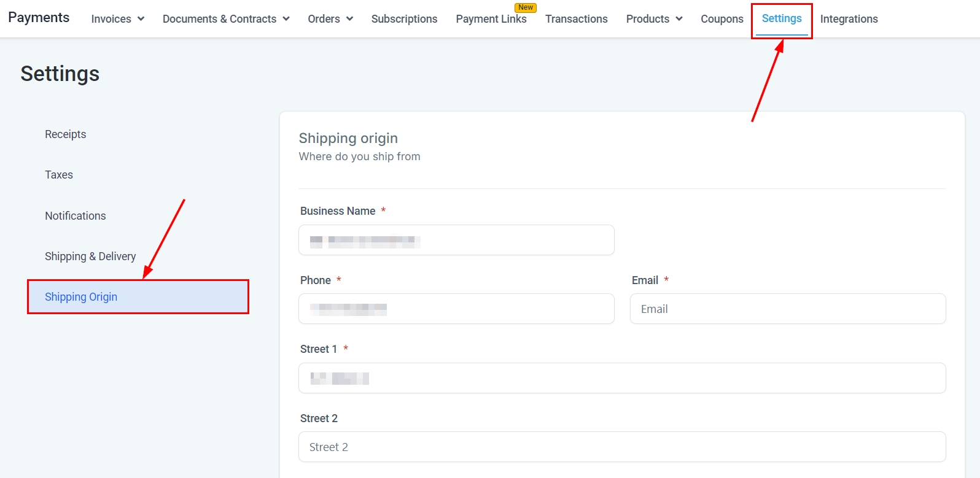Viewport: 980px width, 478px height.
Task: Click the Street 1 address field
Action: pos(621,378)
